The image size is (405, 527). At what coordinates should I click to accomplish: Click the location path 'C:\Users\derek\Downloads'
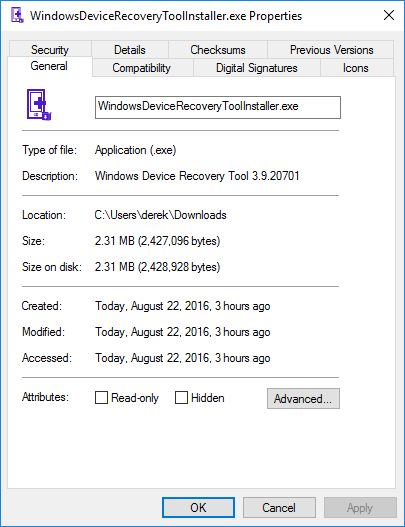pyautogui.click(x=161, y=215)
